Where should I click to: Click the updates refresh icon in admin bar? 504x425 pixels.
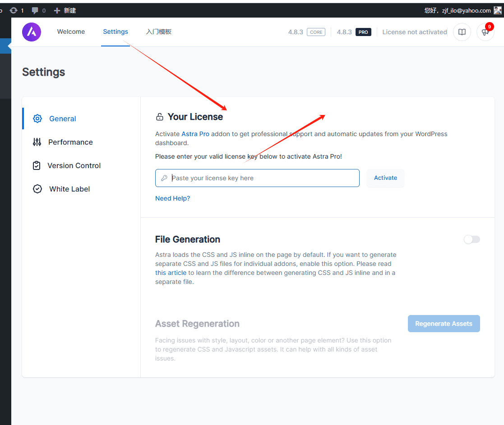coord(14,10)
